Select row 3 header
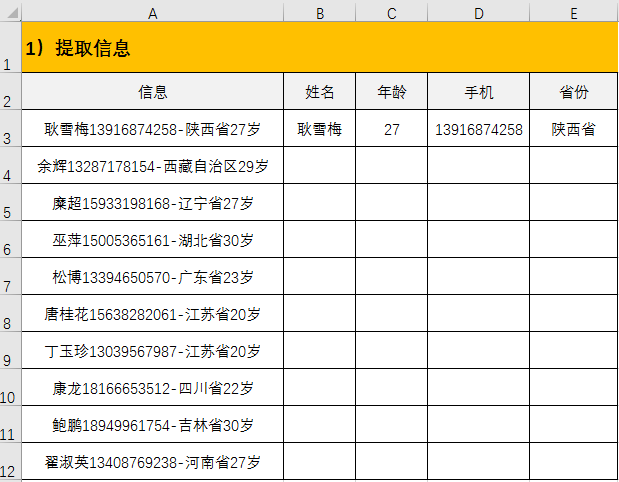619x482 pixels. [x=10, y=128]
